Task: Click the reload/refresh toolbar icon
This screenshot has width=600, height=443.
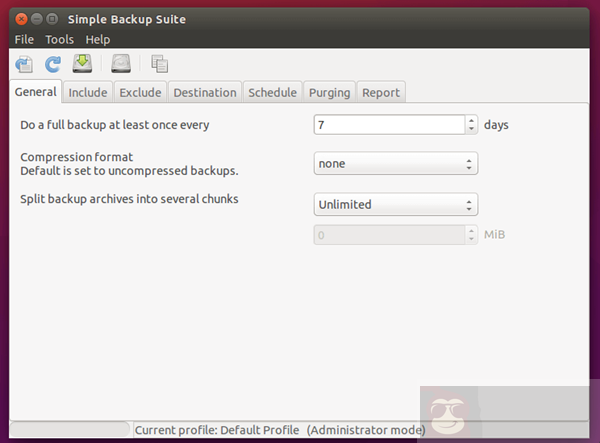Action: [x=53, y=64]
